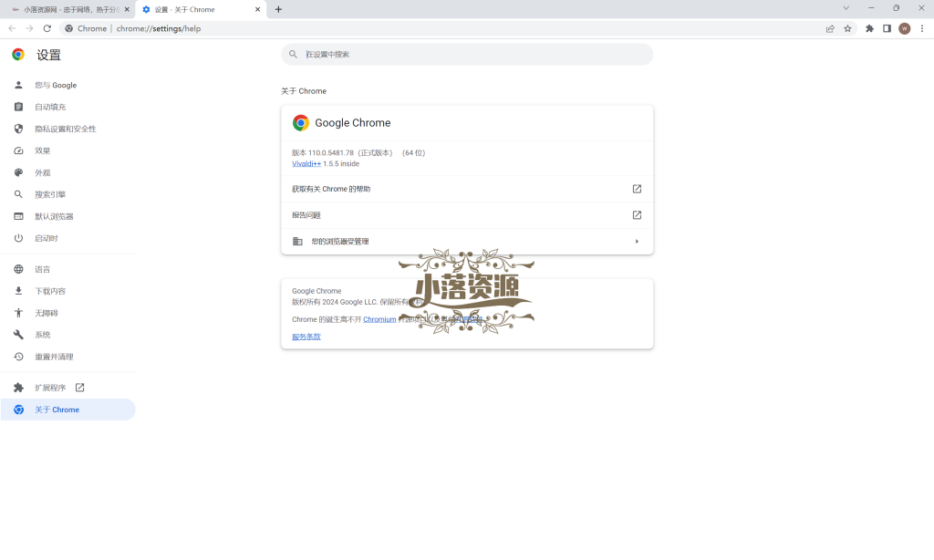This screenshot has height=560, width=934.
Task: Close the 设置 - 关于 Chrome tab
Action: pos(258,9)
